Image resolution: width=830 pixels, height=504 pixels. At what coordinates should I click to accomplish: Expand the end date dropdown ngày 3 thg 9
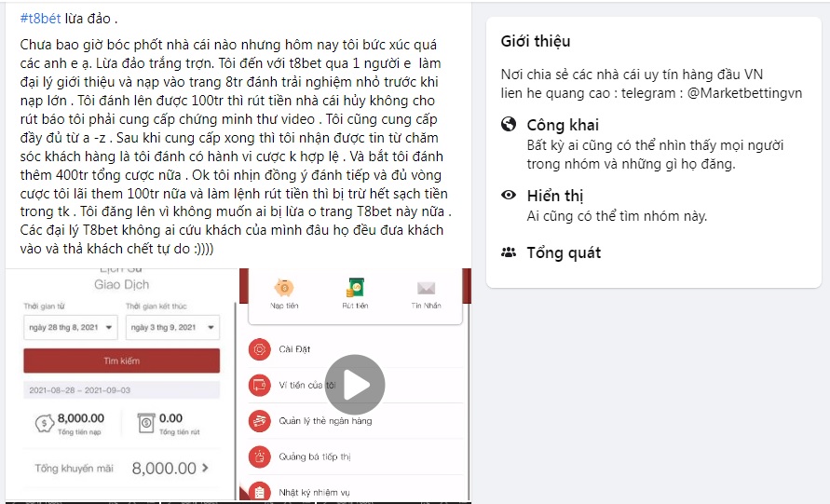172,327
